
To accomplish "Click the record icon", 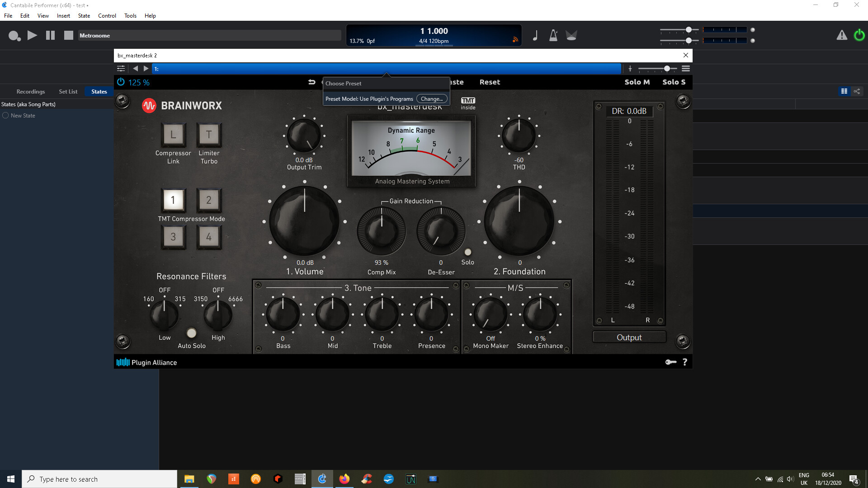I will pyautogui.click(x=14, y=36).
